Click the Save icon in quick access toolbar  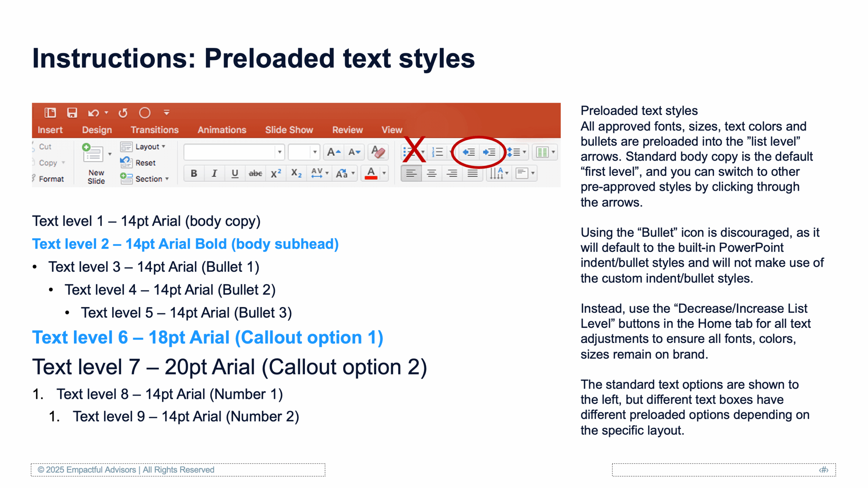click(x=72, y=113)
